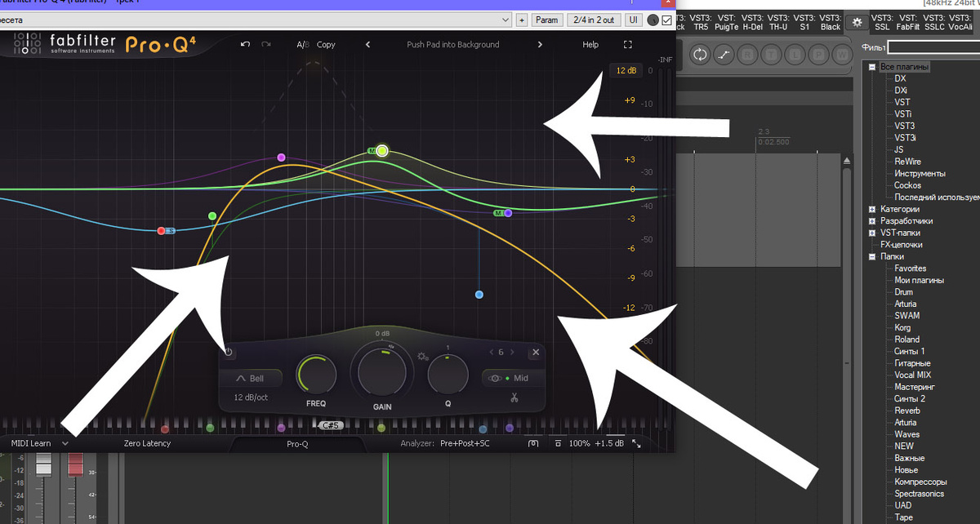Image resolution: width=980 pixels, height=524 pixels.
Task: Select the magenta EQ band node
Action: coord(281,157)
